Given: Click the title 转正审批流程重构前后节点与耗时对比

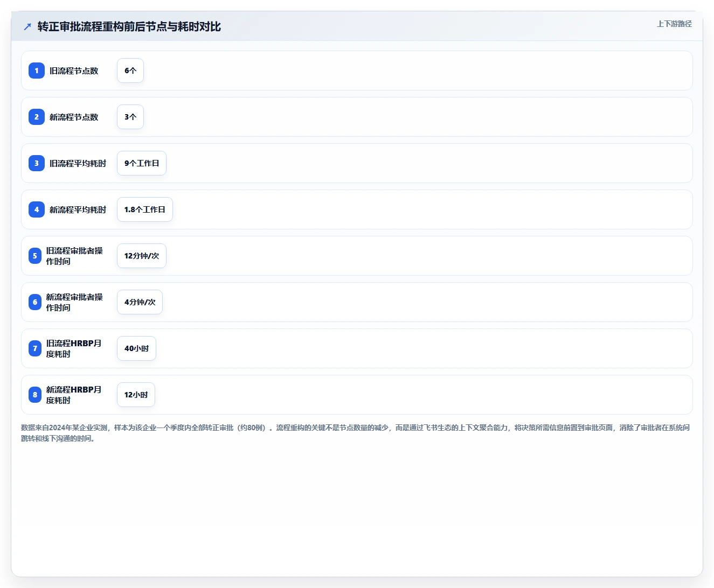Looking at the screenshot, I should tap(129, 26).
